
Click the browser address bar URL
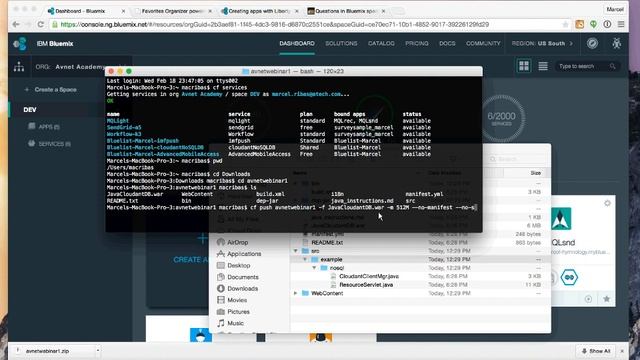pyautogui.click(x=274, y=24)
